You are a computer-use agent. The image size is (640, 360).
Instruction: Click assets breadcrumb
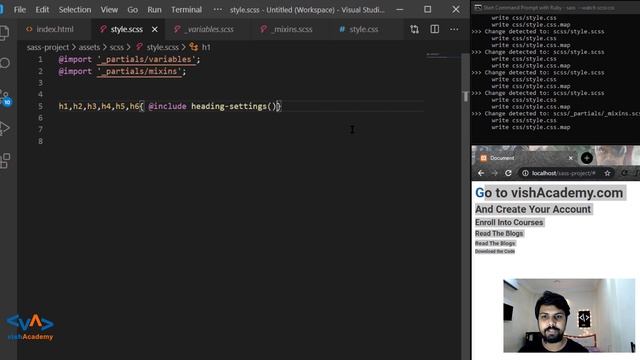click(89, 47)
